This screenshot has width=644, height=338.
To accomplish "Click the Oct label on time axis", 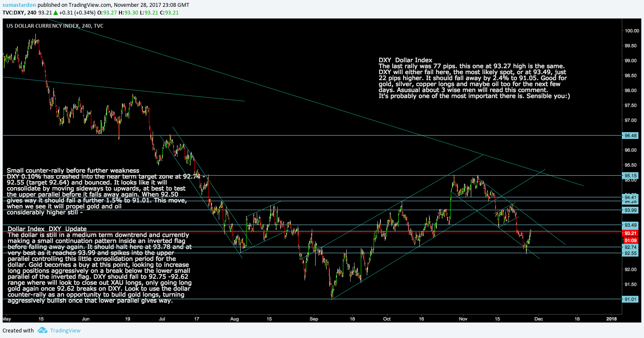I will click(x=387, y=318).
